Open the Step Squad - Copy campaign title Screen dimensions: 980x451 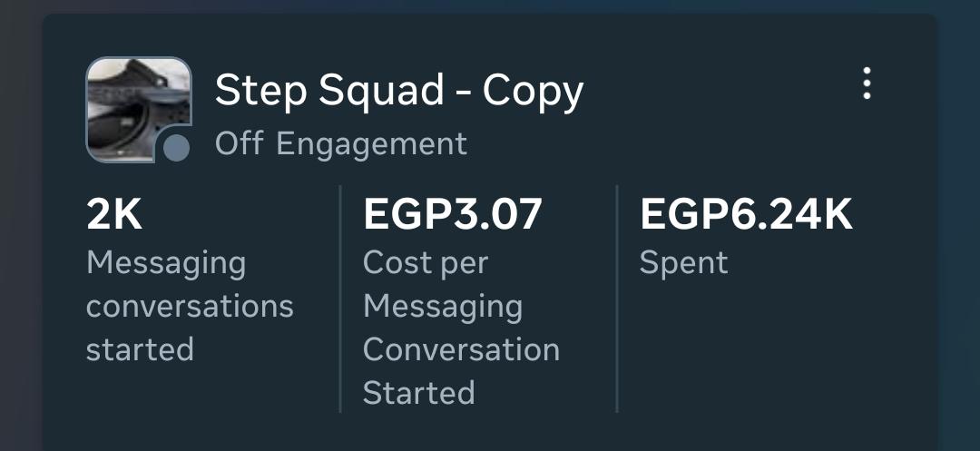398,92
